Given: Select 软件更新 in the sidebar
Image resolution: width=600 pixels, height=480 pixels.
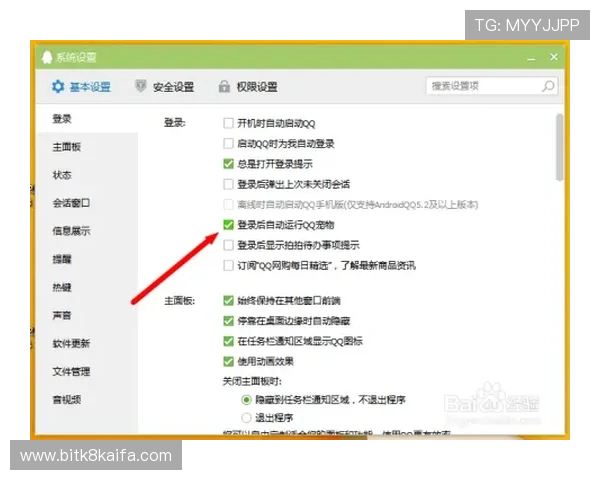Looking at the screenshot, I should [x=71, y=343].
